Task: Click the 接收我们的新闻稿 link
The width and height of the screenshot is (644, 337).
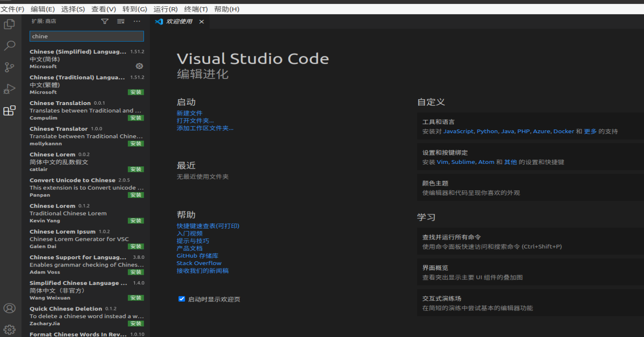Action: pyautogui.click(x=203, y=271)
